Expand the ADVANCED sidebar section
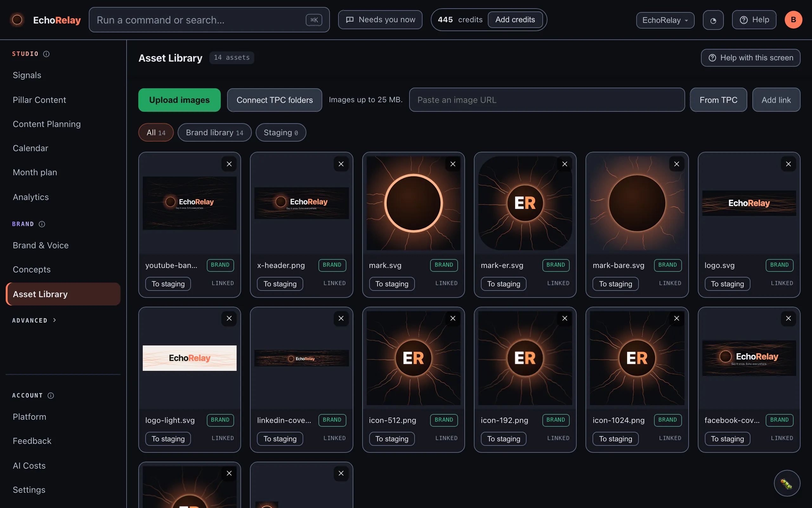Screen dimensions: 812x508 click(x=34, y=320)
